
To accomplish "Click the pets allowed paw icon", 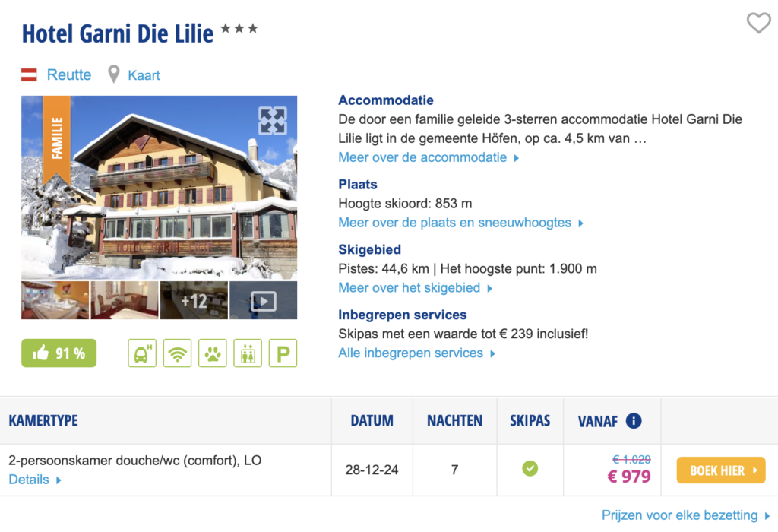I will (213, 353).
